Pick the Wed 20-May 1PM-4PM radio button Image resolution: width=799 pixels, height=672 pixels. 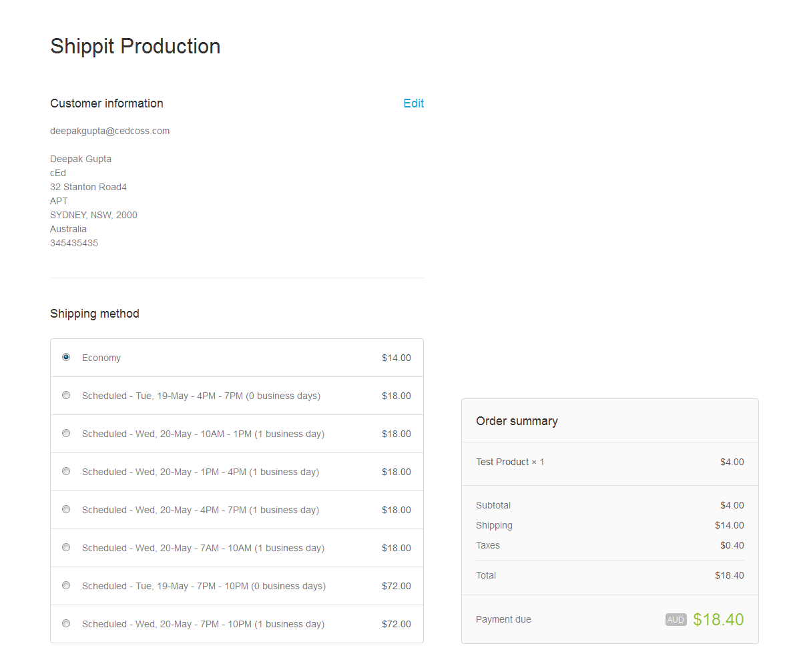coord(66,471)
